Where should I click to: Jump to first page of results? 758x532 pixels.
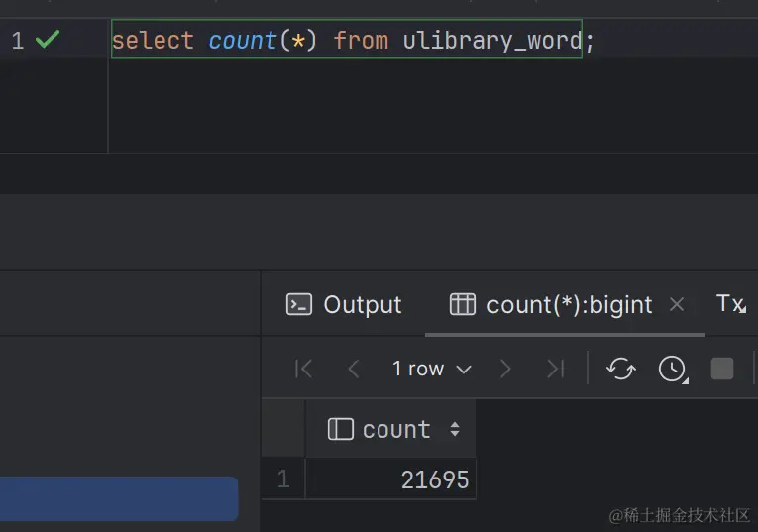[304, 369]
